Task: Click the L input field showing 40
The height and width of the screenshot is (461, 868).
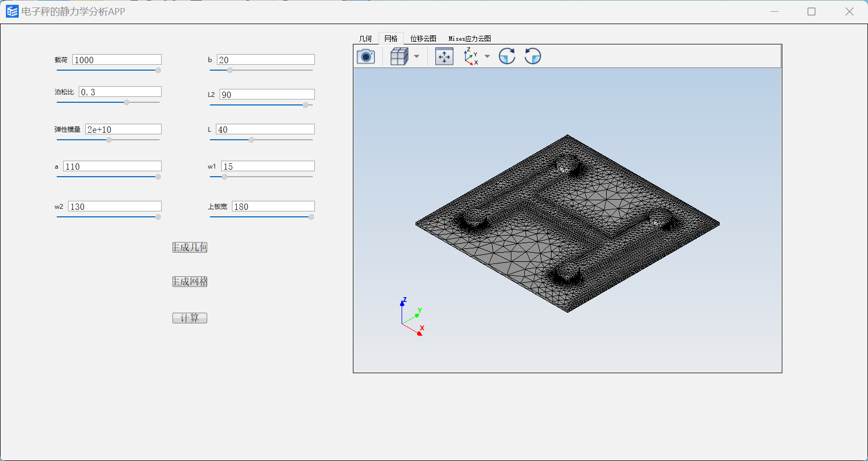Action: [x=265, y=129]
